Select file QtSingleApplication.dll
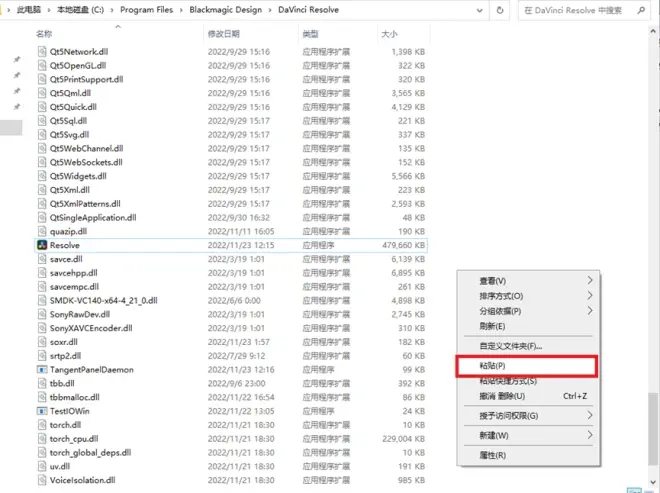The height and width of the screenshot is (493, 660). [93, 218]
